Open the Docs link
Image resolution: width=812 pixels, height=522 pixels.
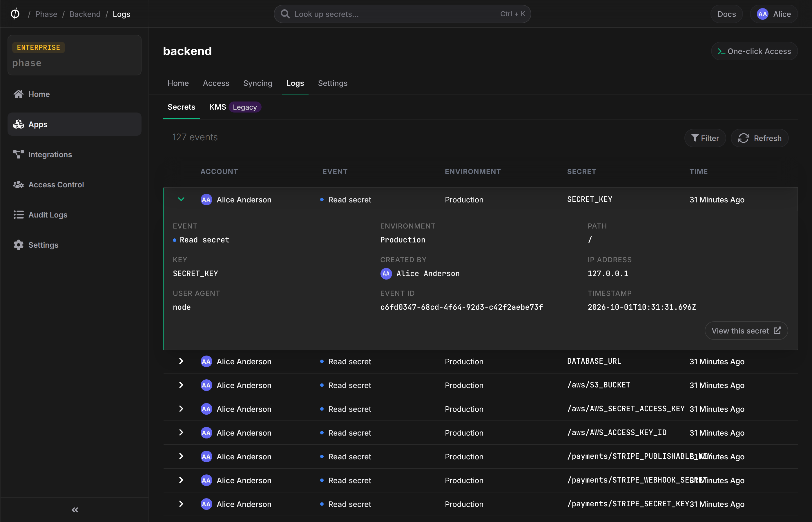tap(727, 14)
